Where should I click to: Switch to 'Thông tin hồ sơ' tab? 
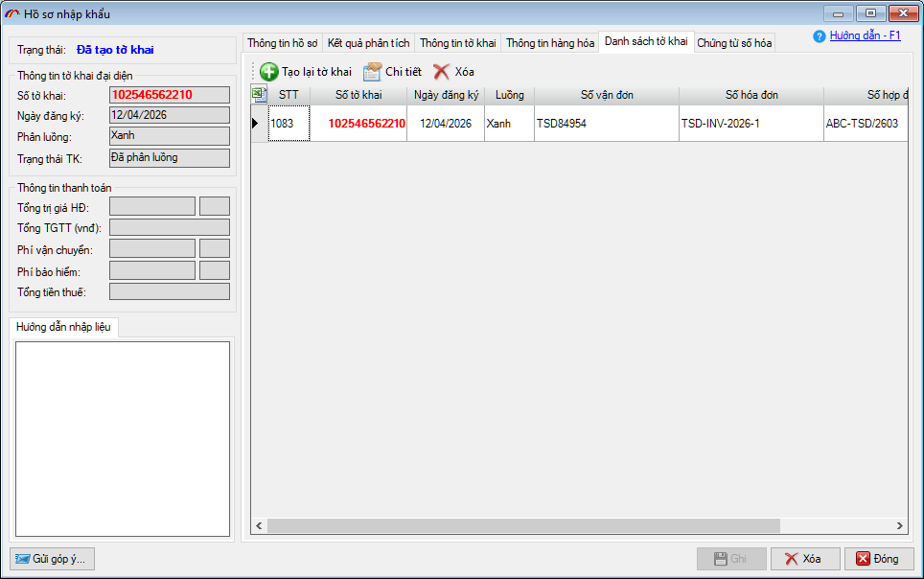(282, 43)
